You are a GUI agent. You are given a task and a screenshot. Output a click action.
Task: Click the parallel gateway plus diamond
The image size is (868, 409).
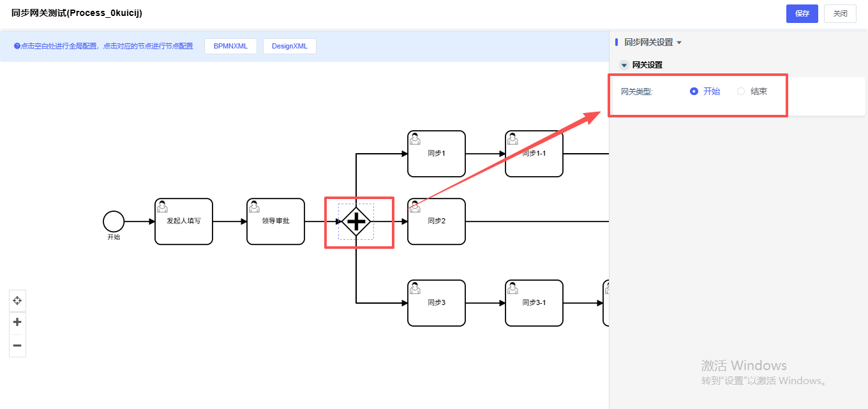click(x=356, y=221)
